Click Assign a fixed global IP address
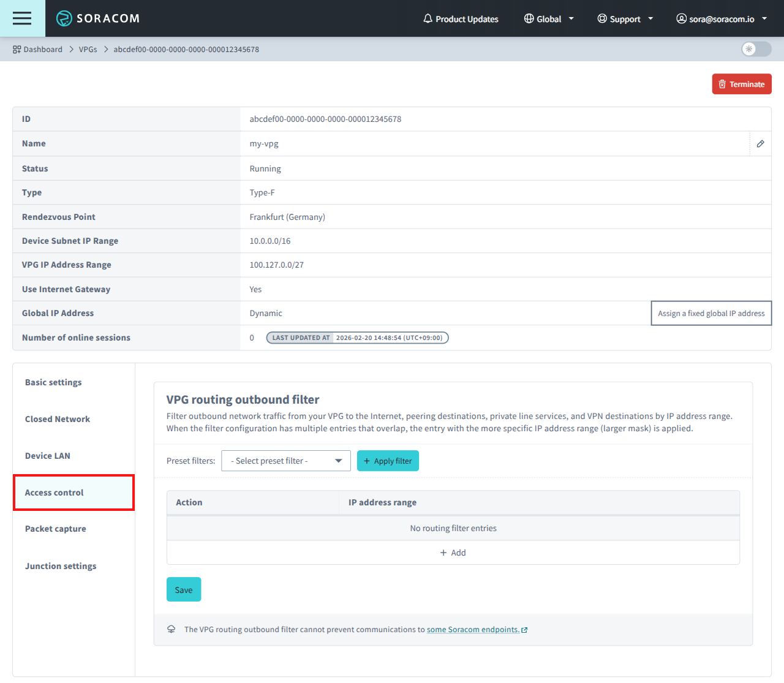Screen dimensions: 784x683 (x=711, y=313)
